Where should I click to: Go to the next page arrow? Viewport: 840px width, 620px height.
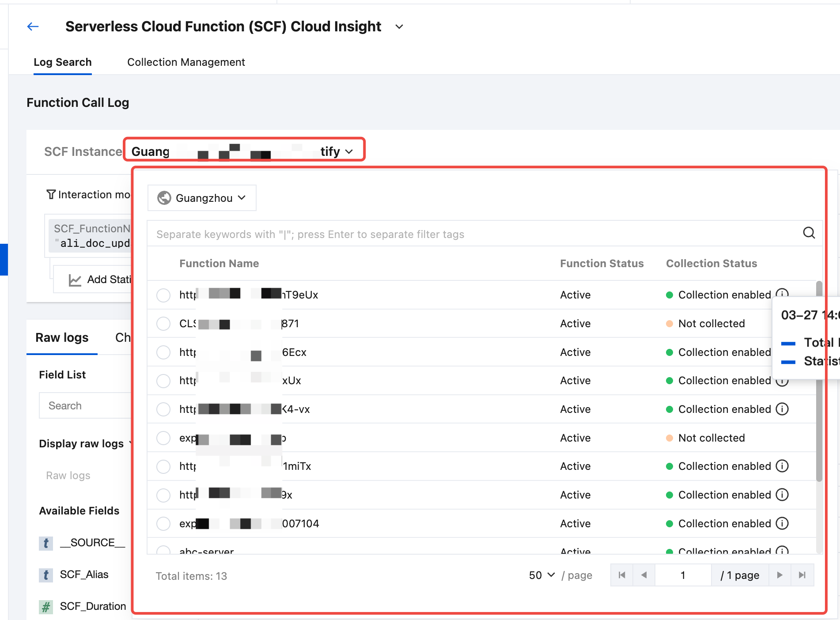(779, 575)
